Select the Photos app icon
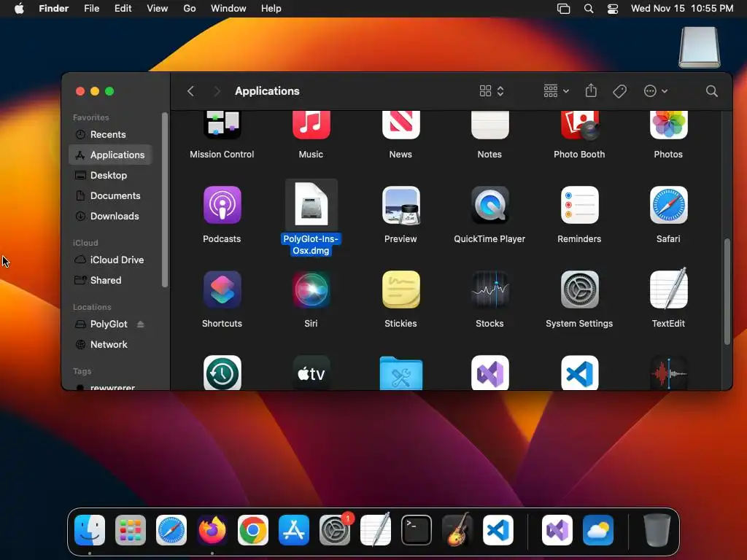 coord(668,125)
